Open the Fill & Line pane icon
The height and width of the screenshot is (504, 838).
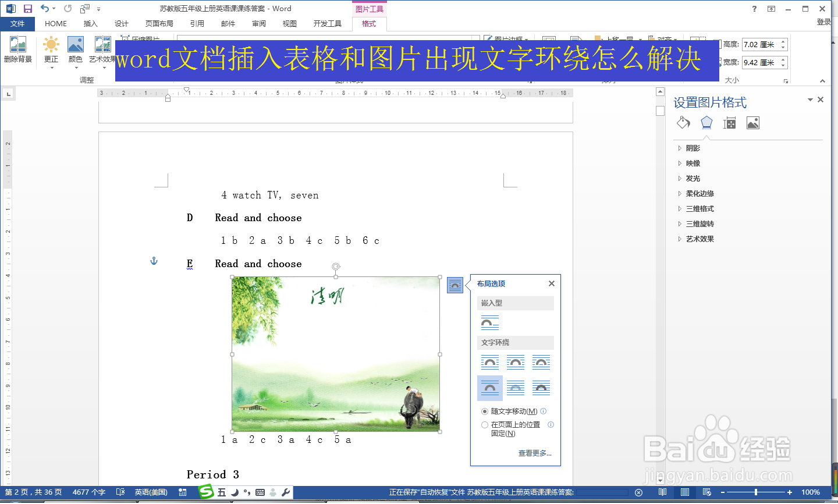[683, 123]
